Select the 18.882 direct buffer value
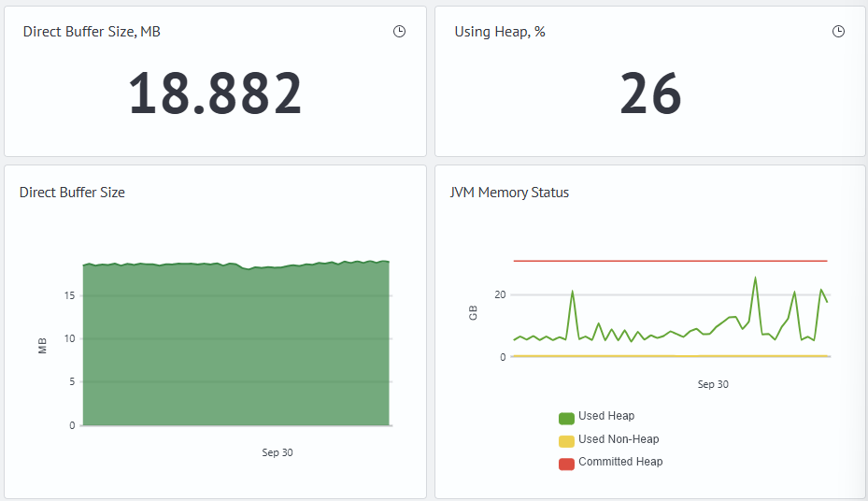The width and height of the screenshot is (868, 501). (x=215, y=93)
